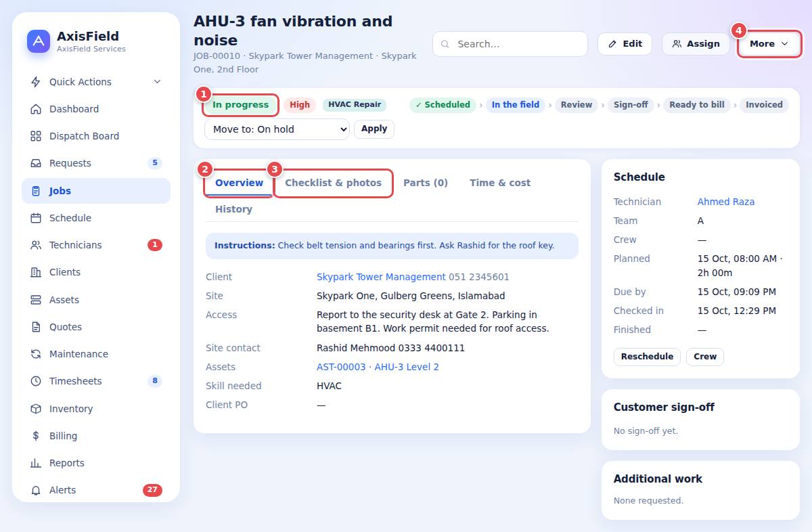
Task: Apply the selected status move
Action: coord(374,129)
